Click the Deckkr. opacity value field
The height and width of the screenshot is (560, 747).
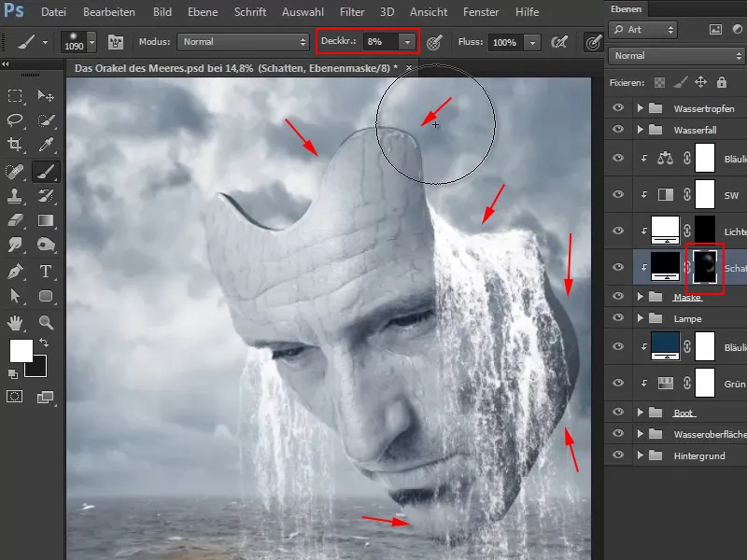[x=381, y=42]
